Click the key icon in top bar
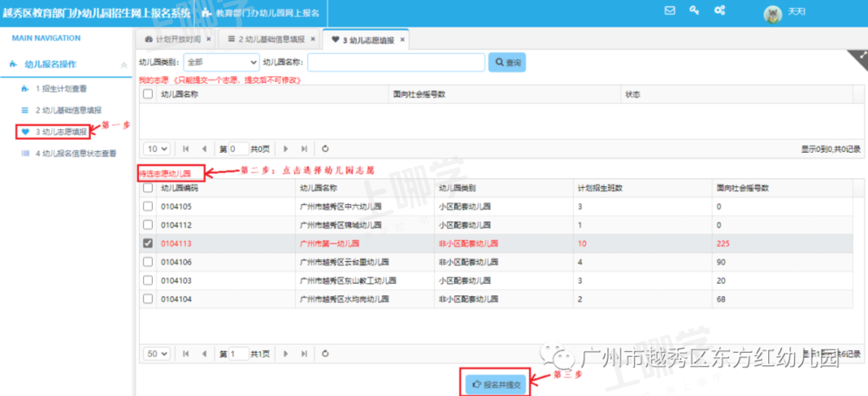The image size is (868, 396). coord(694,10)
